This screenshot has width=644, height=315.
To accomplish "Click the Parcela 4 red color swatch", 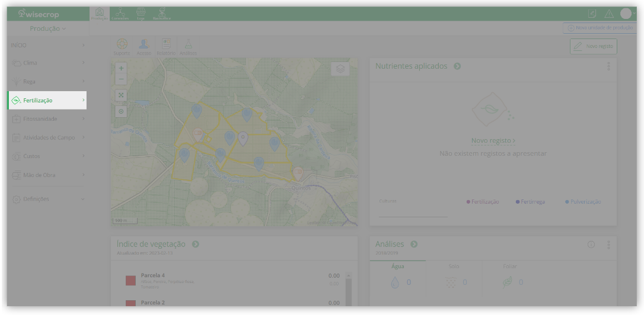I will pos(130,281).
